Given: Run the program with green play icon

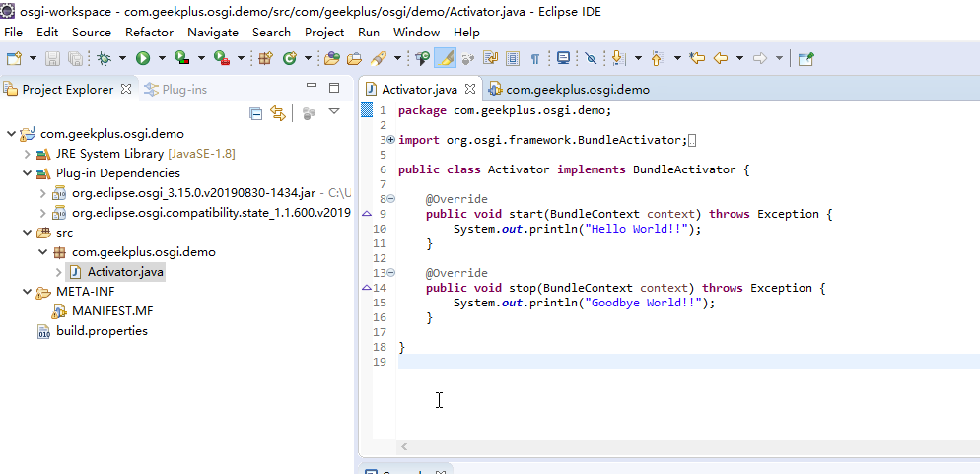Looking at the screenshot, I should (143, 59).
